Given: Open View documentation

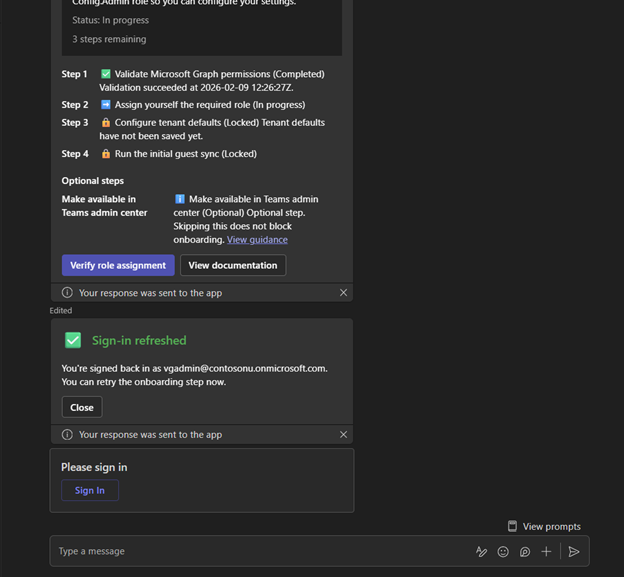Looking at the screenshot, I should 233,265.
